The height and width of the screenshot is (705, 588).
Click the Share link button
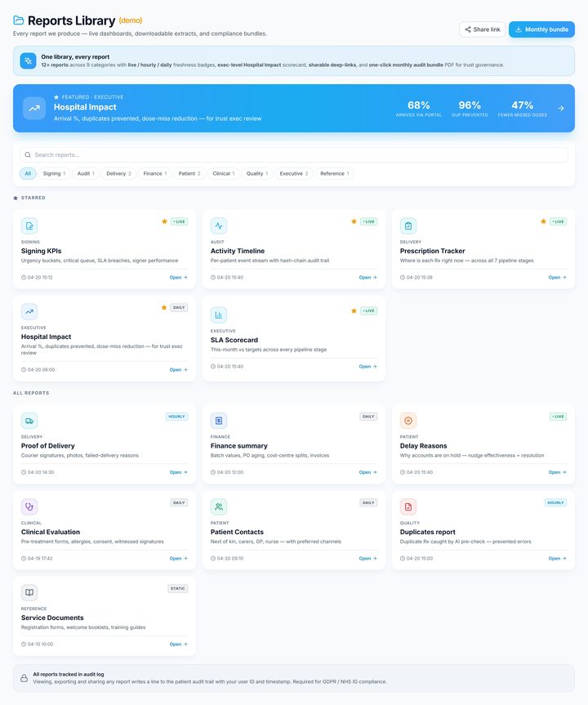483,29
